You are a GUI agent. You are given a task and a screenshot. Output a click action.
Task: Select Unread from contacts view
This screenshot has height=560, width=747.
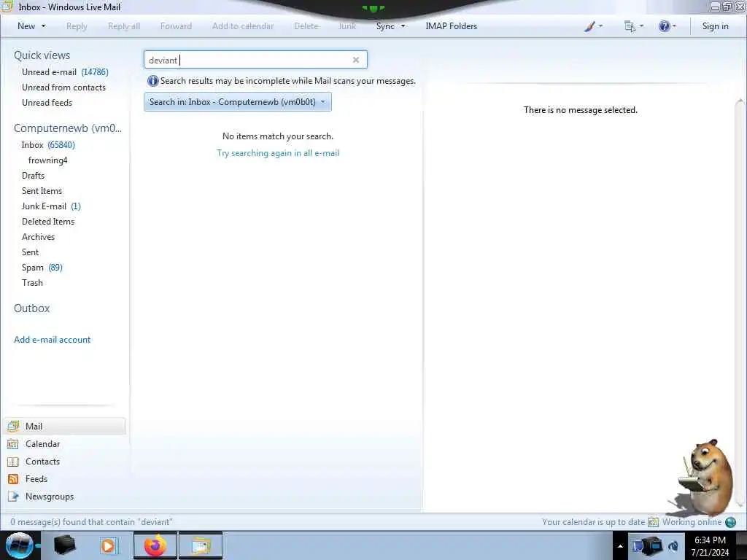pos(64,87)
